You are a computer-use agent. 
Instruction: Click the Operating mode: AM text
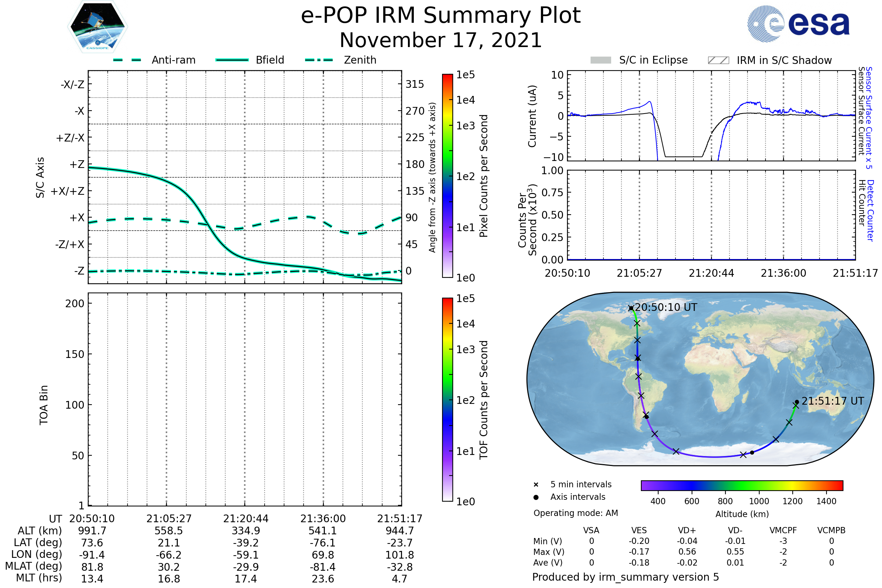(x=576, y=513)
